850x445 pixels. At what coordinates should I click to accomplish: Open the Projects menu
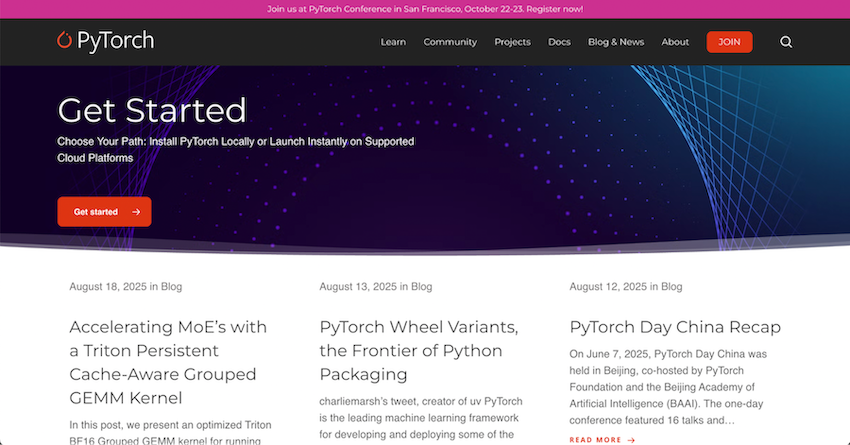512,42
